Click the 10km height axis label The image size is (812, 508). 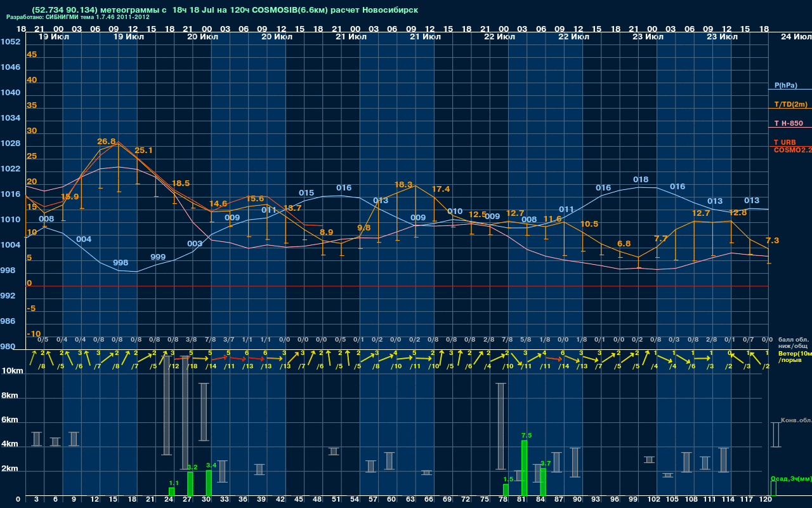12,370
